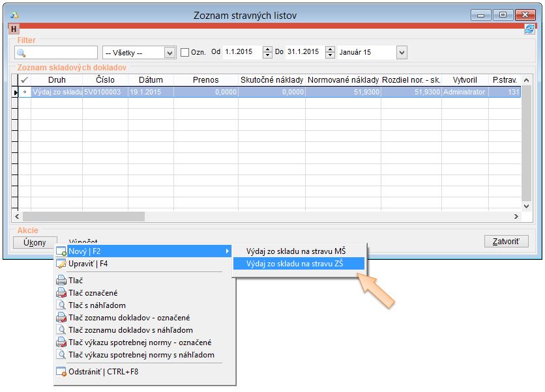Click the Úkony button

[35, 242]
